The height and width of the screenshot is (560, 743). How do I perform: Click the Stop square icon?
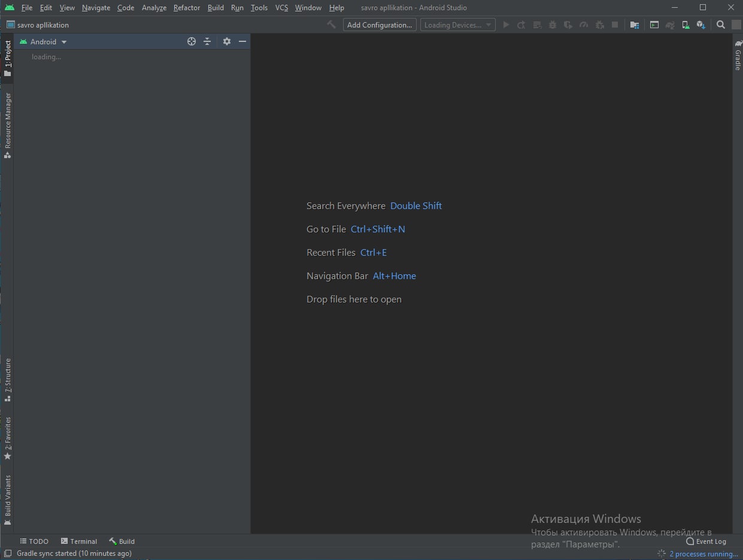(615, 25)
